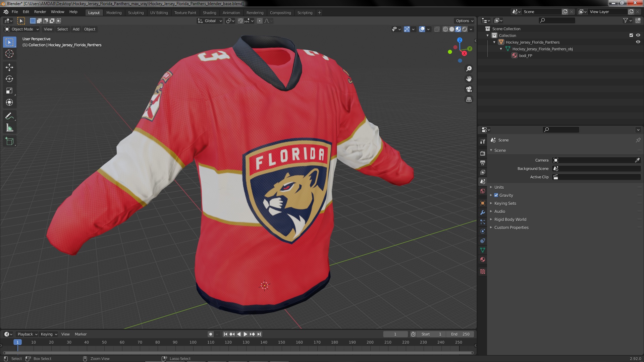
Task: Select the Add Cube tool
Action: click(9, 141)
